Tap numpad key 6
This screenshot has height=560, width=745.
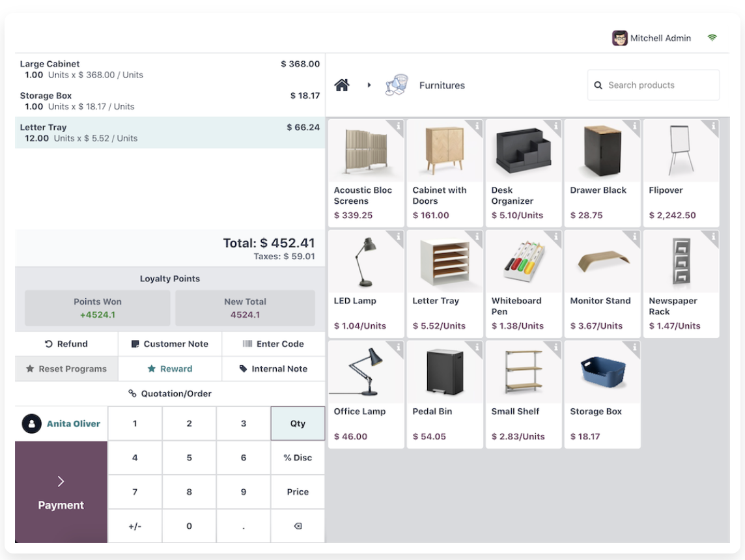(x=244, y=457)
